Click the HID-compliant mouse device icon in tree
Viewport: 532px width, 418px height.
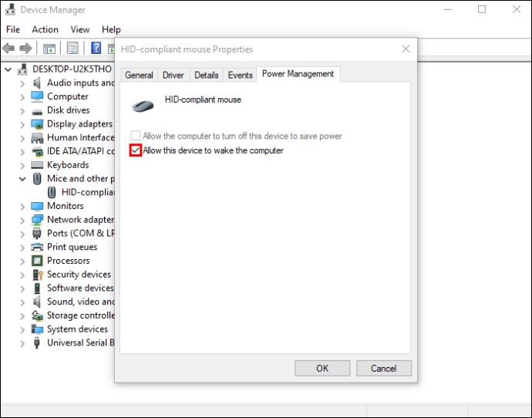[52, 192]
